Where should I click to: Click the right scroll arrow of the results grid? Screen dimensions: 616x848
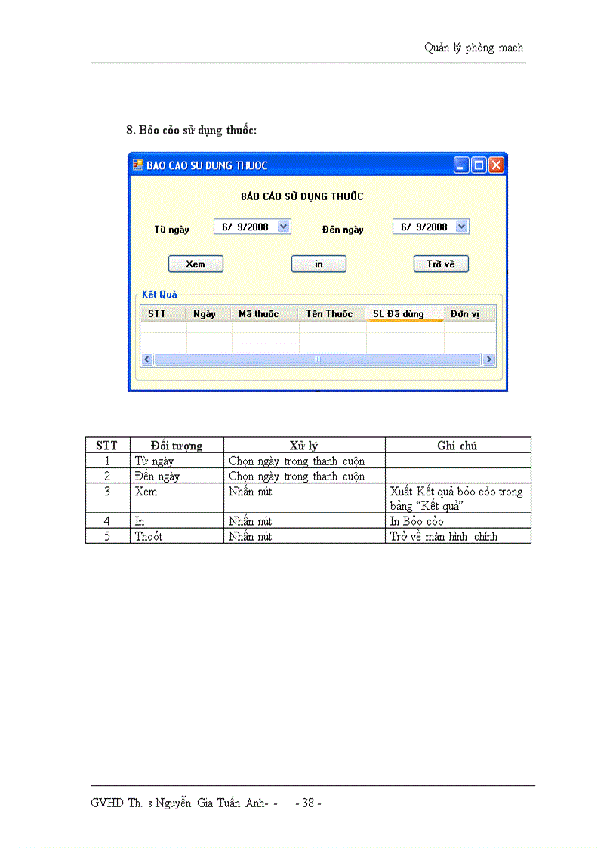click(489, 359)
